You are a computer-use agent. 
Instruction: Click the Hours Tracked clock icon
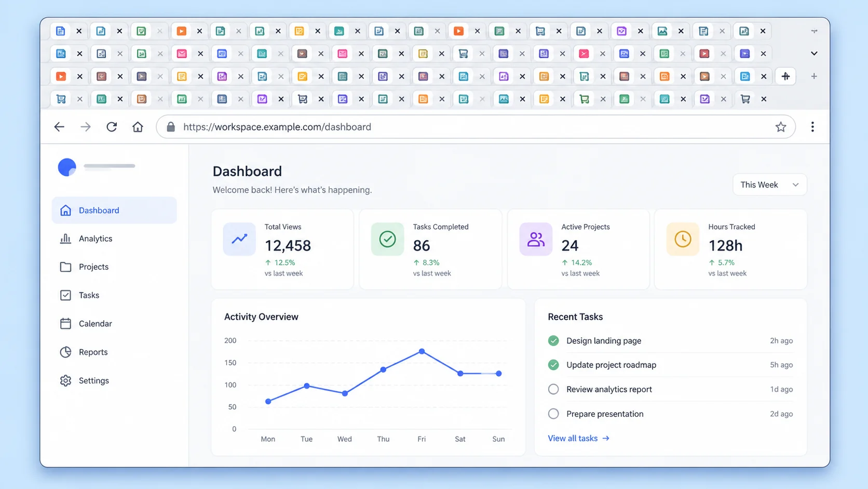coord(683,239)
